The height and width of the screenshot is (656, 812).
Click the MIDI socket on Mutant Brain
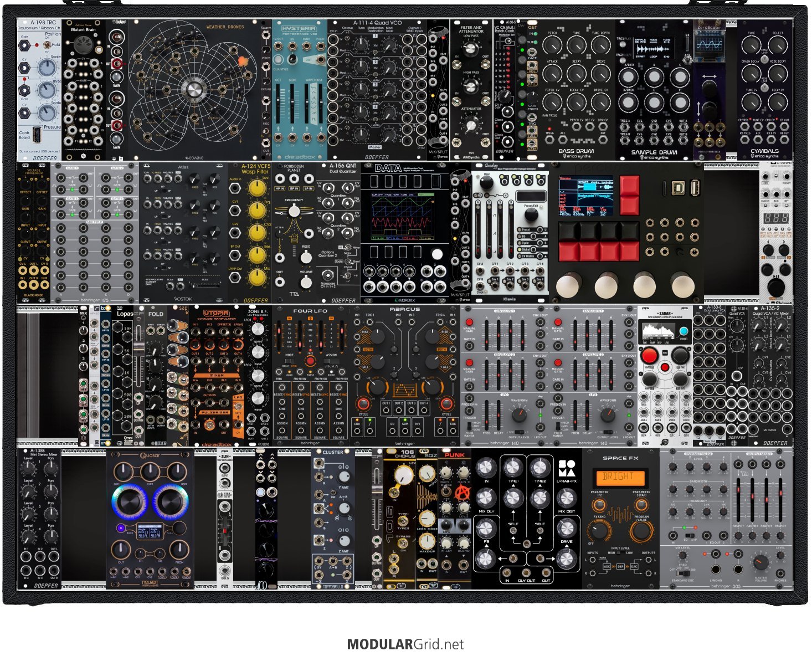(83, 45)
